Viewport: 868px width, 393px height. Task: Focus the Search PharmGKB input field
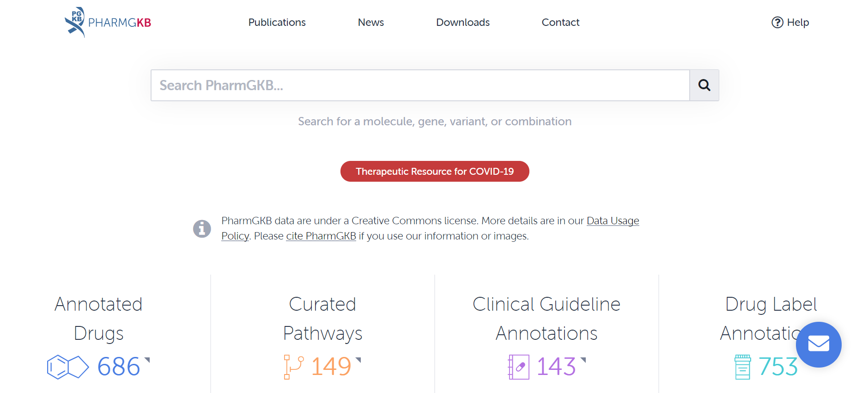click(x=420, y=85)
